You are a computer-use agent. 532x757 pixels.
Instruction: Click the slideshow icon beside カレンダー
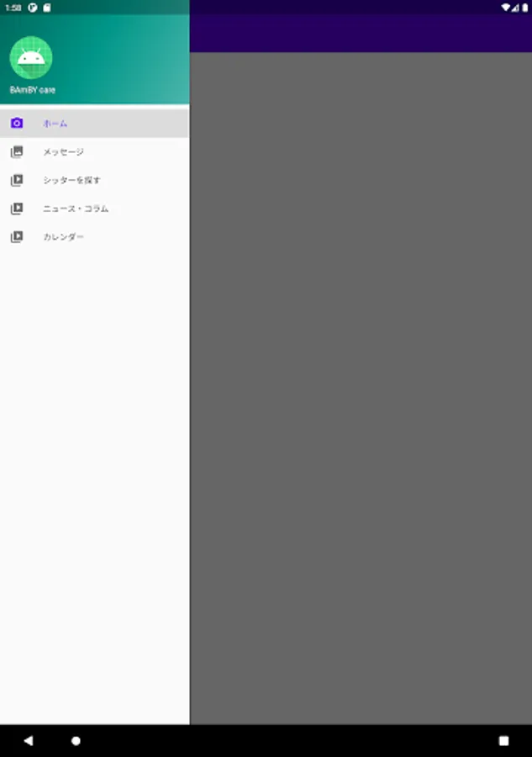tap(17, 237)
